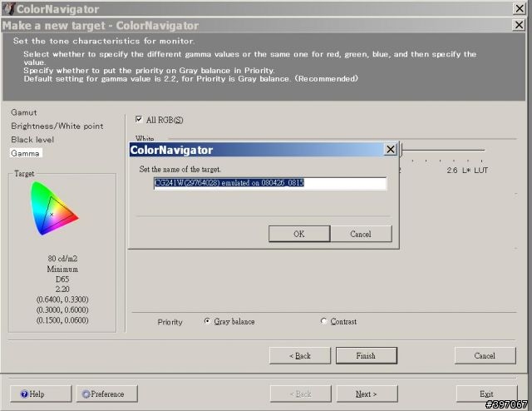Select Contrast priority
The width and height of the screenshot is (532, 411).
coord(323,321)
